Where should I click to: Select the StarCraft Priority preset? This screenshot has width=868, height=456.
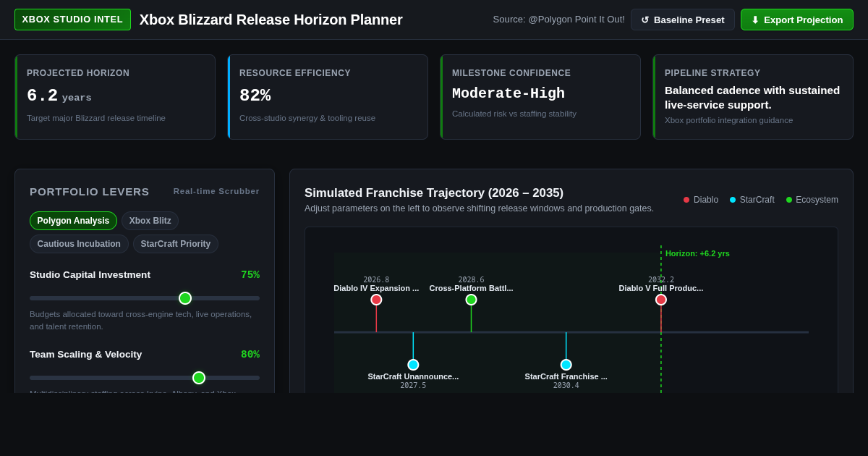click(176, 244)
